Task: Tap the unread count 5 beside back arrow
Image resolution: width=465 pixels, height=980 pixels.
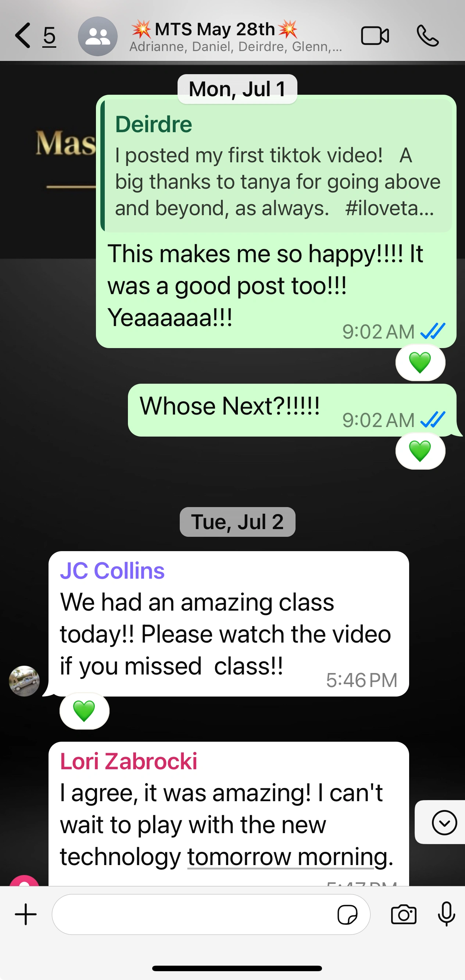Action: tap(49, 36)
